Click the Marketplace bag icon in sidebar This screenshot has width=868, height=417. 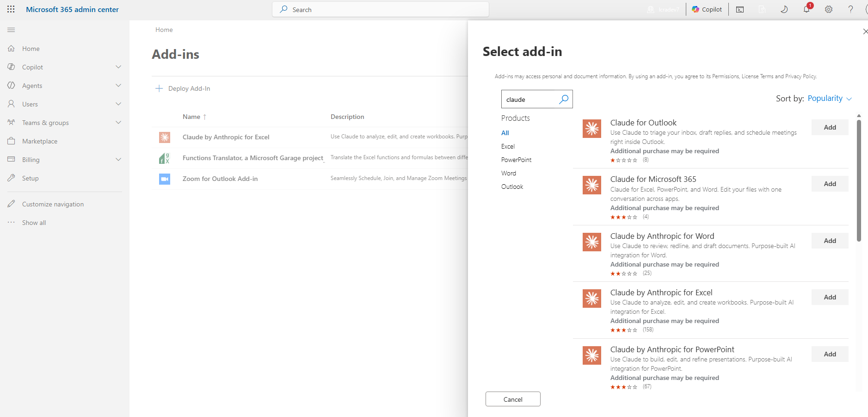[12, 141]
